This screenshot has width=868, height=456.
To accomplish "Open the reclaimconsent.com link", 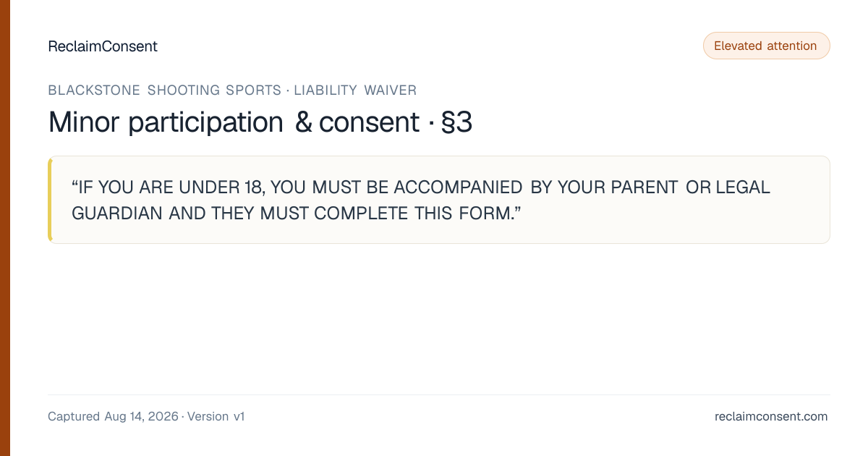I will (771, 417).
